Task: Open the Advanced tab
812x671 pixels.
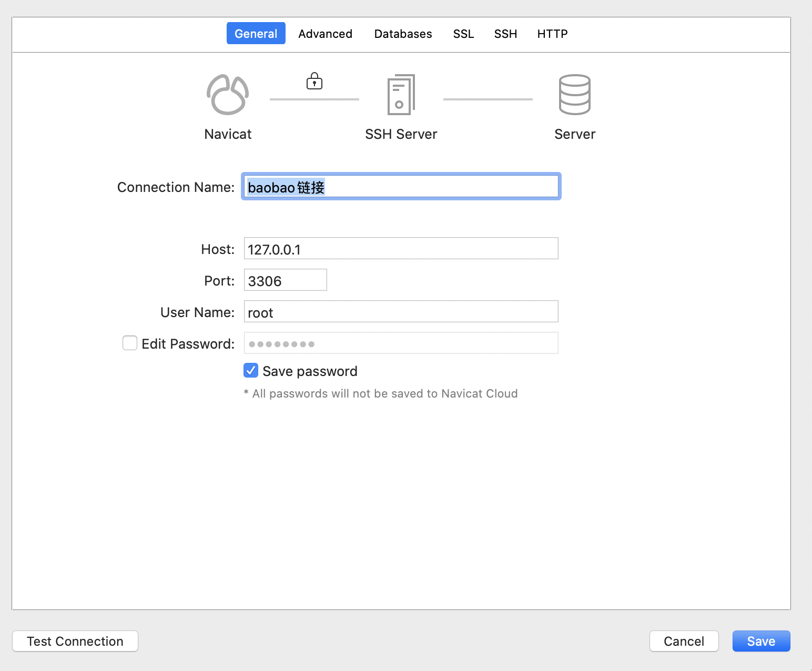Action: 325,34
